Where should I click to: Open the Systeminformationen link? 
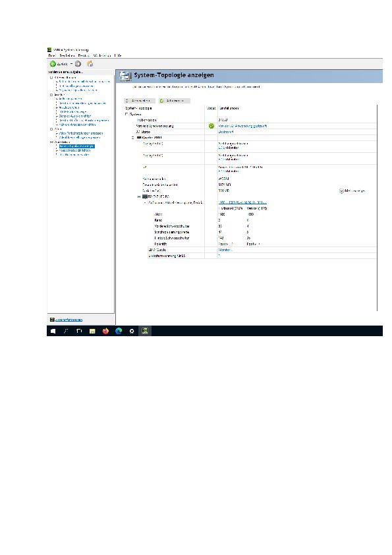pyautogui.click(x=69, y=320)
